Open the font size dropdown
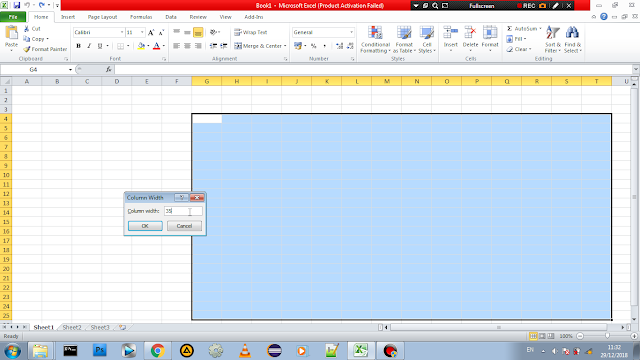Viewport: 640px width, 360px height. click(x=142, y=32)
